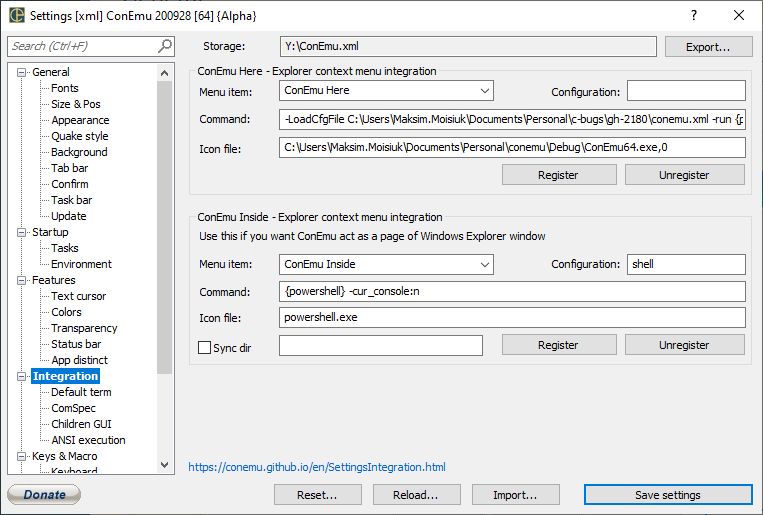Viewport: 763px width, 515px height.
Task: Select App distinct settings page
Action: (x=79, y=360)
